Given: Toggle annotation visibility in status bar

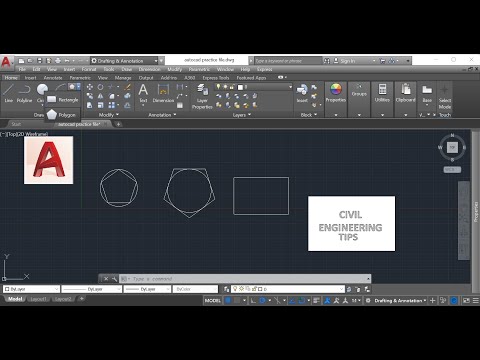Looking at the screenshot, I should [x=327, y=300].
